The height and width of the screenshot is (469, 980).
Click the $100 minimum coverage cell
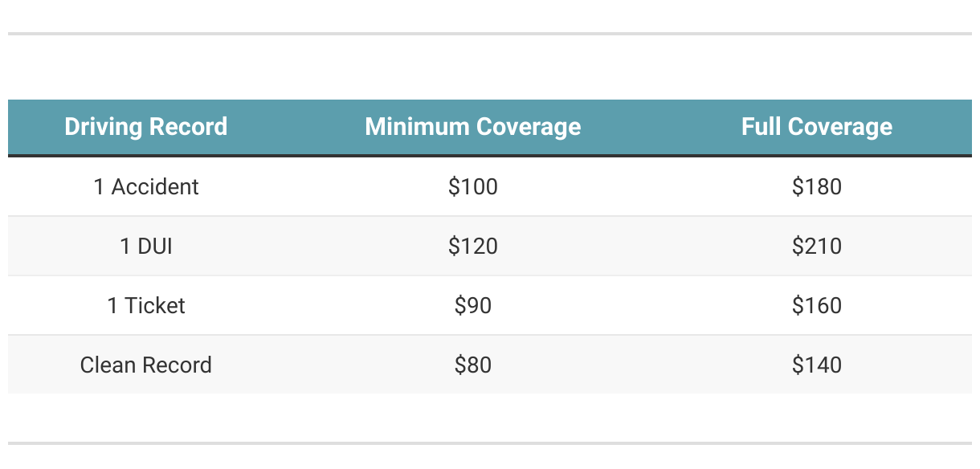(x=473, y=187)
